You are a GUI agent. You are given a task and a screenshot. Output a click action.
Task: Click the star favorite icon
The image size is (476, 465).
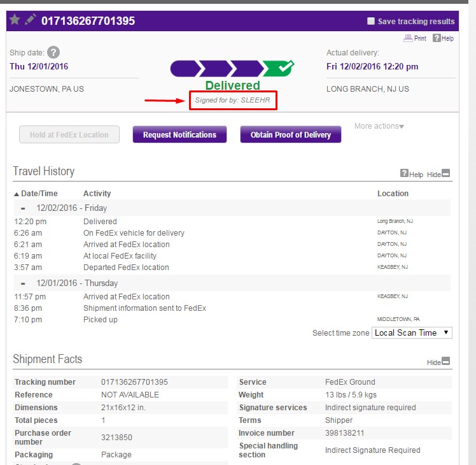[x=15, y=20]
